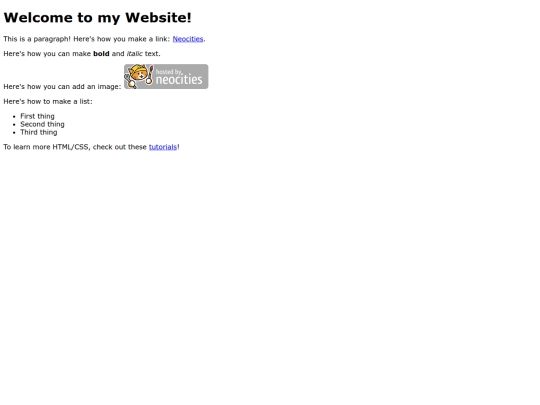Click the bullet before 'First thing'
Screen dimensions: 540x405
point(14,117)
